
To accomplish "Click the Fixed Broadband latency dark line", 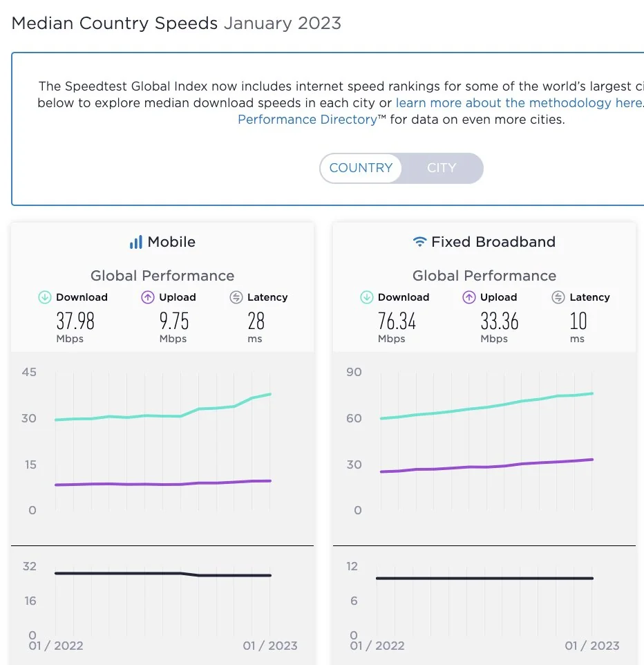I will pos(484,578).
